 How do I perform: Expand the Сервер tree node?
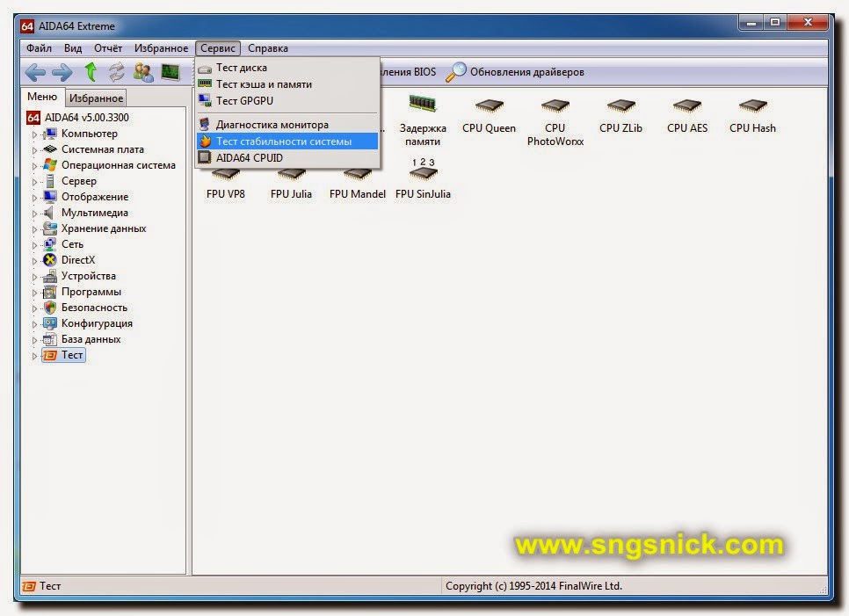34,182
